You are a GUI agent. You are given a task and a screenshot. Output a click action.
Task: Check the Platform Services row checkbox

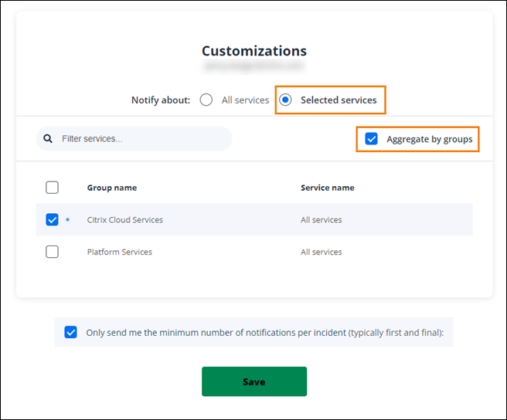(52, 252)
